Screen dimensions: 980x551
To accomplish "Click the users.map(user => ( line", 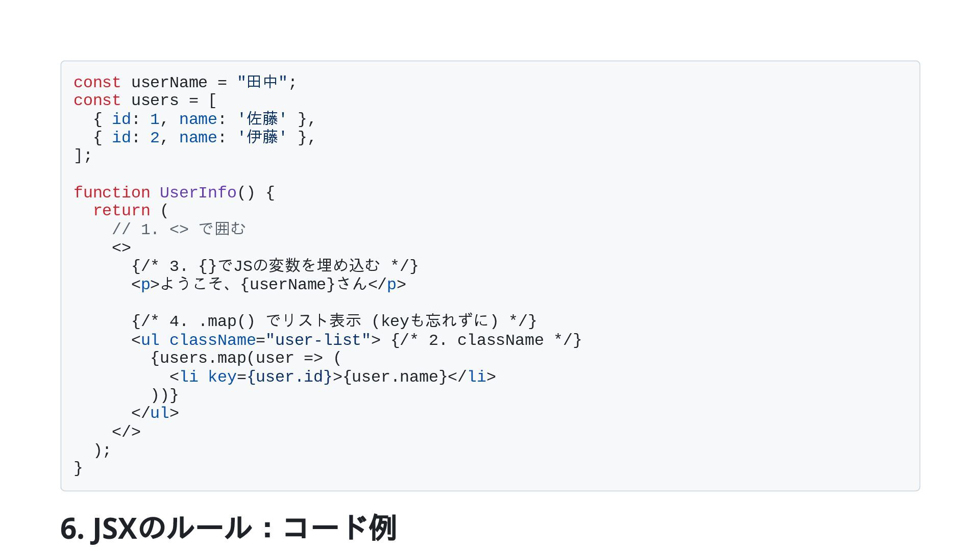I will pos(246,358).
